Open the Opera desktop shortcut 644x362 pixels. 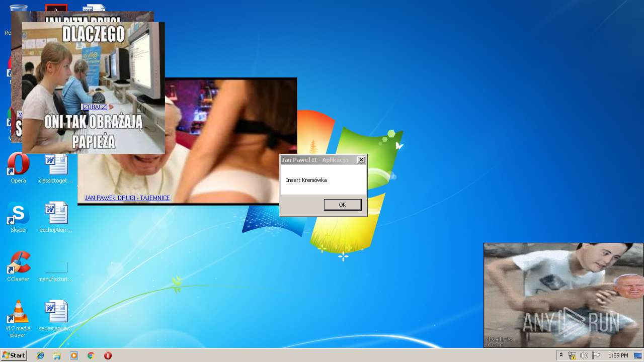[x=18, y=168]
